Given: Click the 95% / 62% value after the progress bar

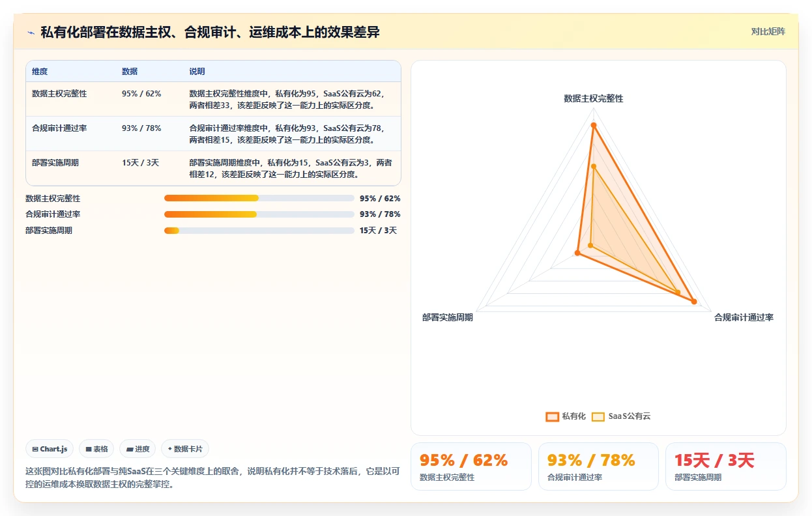Looking at the screenshot, I should coord(380,198).
